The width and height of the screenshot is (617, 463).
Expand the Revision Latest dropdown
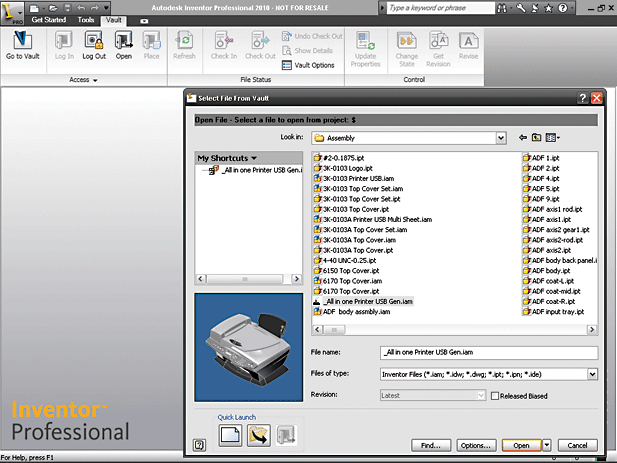coord(481,395)
